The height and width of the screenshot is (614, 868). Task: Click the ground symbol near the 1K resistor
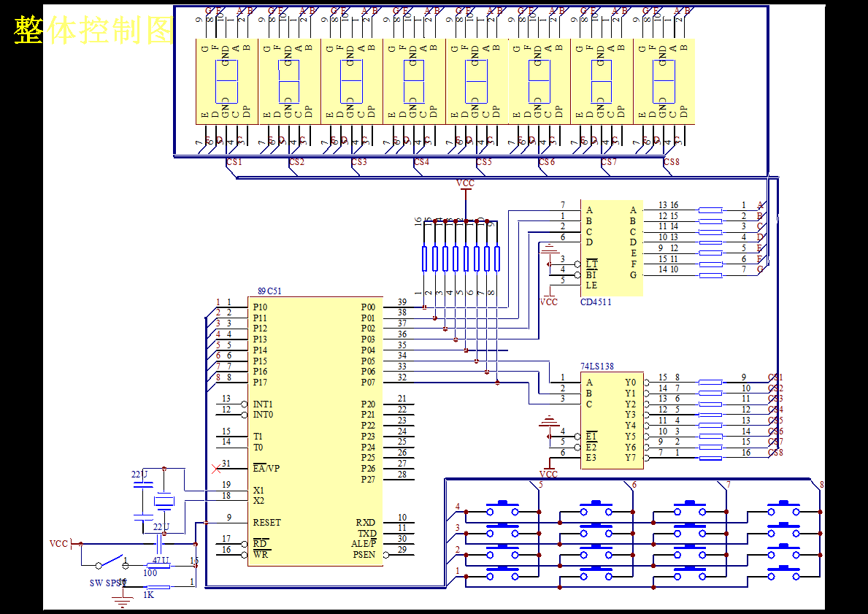tap(123, 599)
